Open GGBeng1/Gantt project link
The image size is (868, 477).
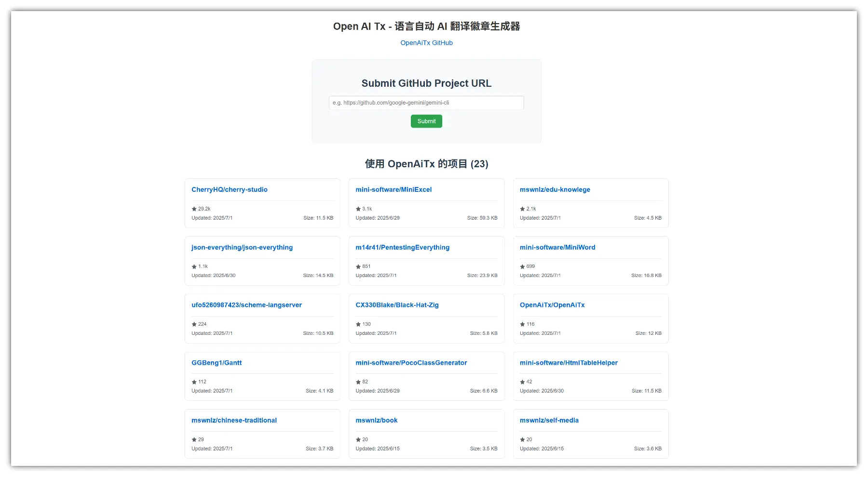[x=217, y=363]
